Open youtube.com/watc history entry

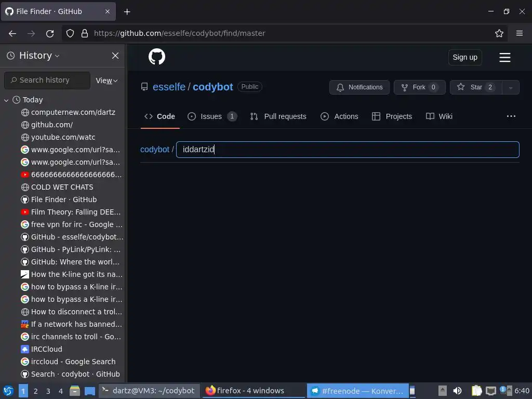pos(58,137)
